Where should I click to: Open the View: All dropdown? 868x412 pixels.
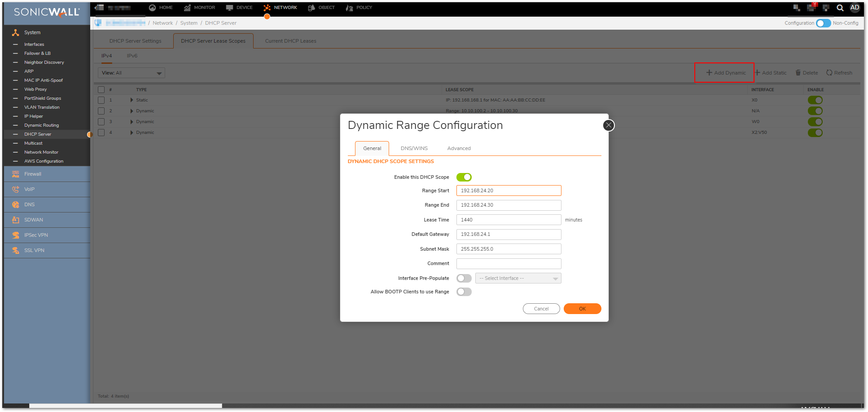[131, 73]
